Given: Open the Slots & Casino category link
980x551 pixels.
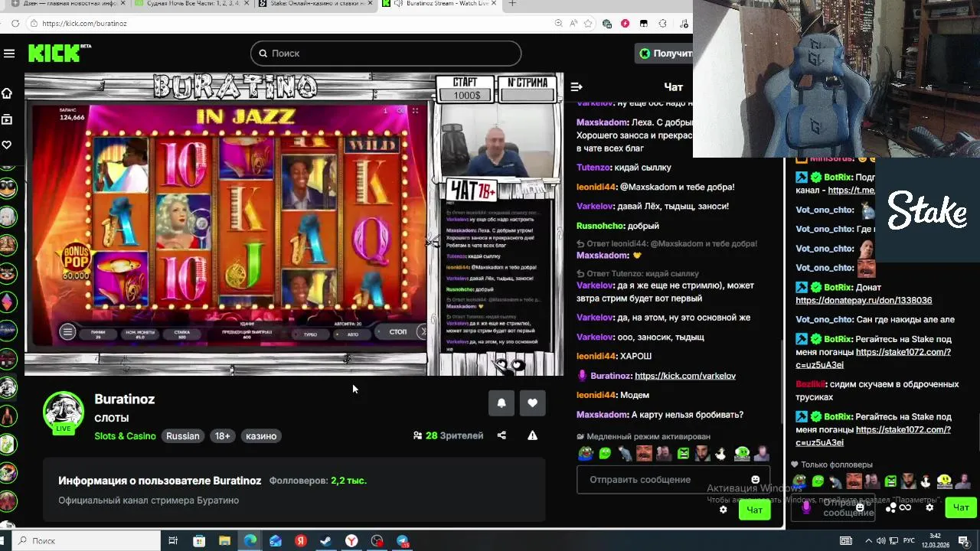Looking at the screenshot, I should click(125, 436).
